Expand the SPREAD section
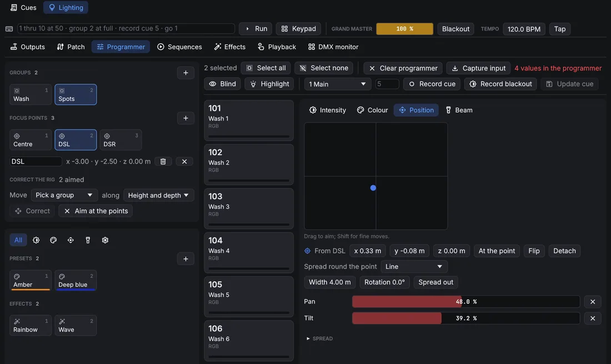The image size is (611, 364). tap(319, 338)
